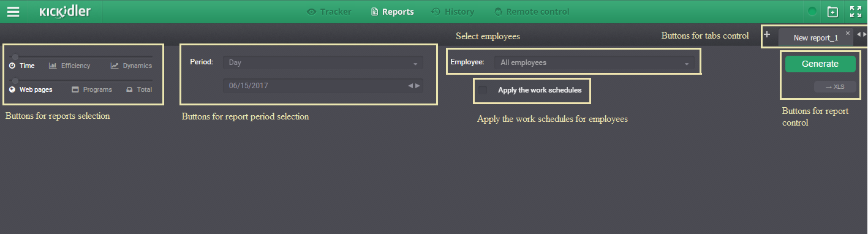Enable the Apply the work schedules checkbox
The image size is (868, 234).
click(x=483, y=90)
